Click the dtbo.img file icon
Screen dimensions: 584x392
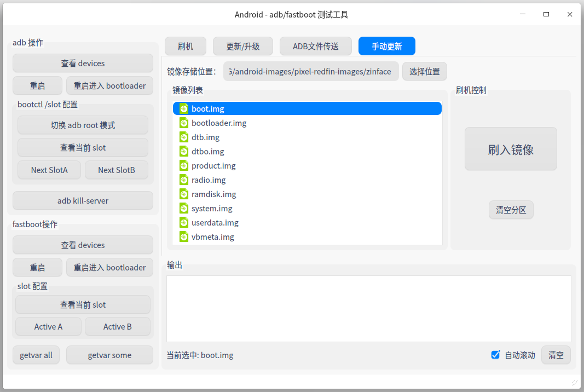183,152
